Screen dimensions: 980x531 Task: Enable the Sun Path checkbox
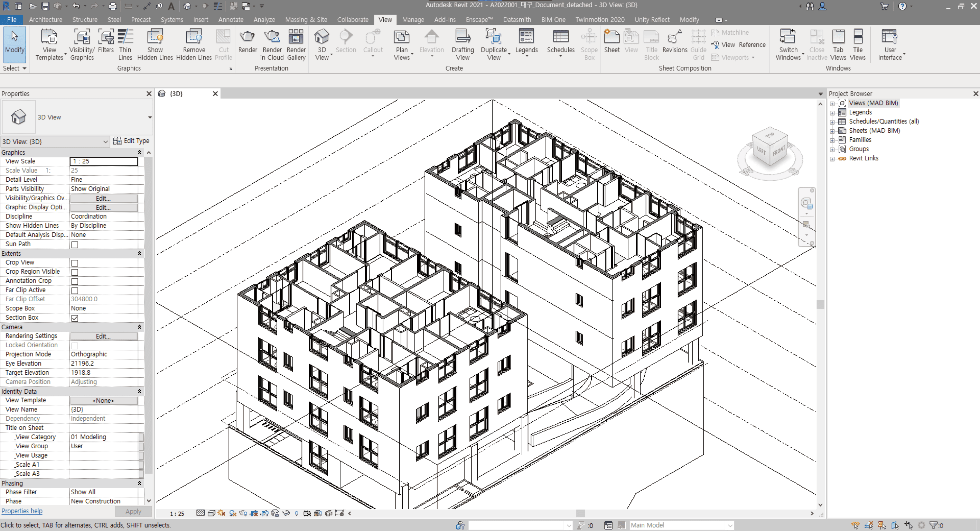(x=75, y=245)
